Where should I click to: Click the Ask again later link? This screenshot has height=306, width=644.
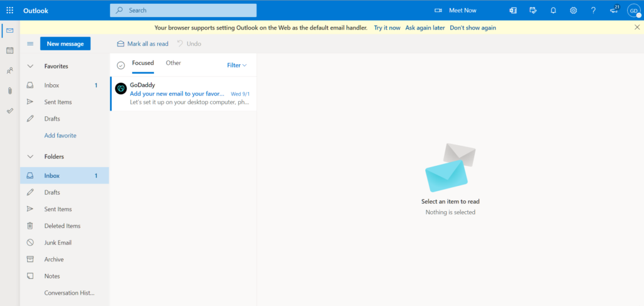[x=425, y=28]
